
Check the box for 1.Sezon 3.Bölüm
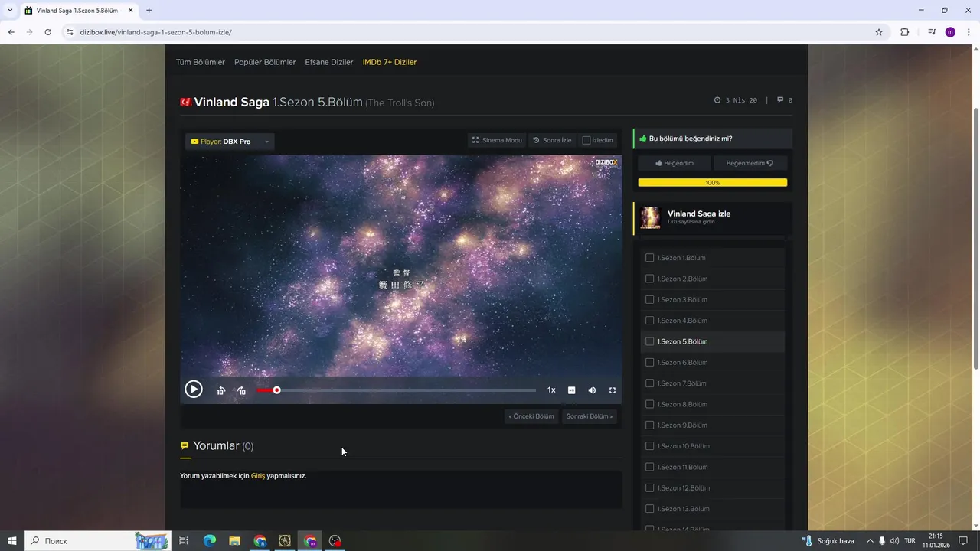click(x=650, y=299)
